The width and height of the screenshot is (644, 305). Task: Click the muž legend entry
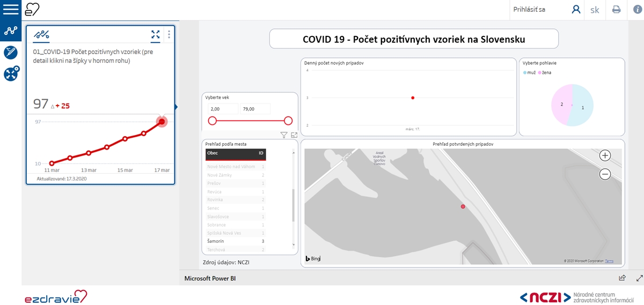pos(530,72)
